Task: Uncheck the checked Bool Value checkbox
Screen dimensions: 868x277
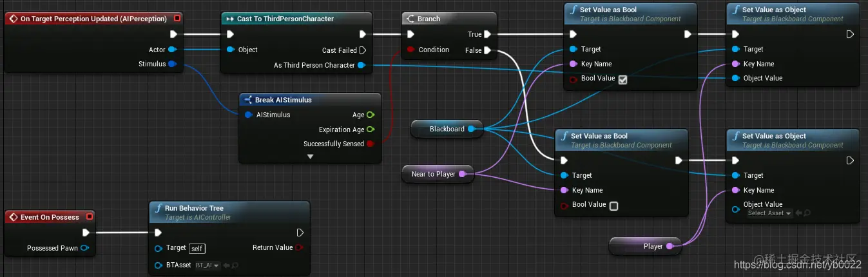Action: (622, 80)
